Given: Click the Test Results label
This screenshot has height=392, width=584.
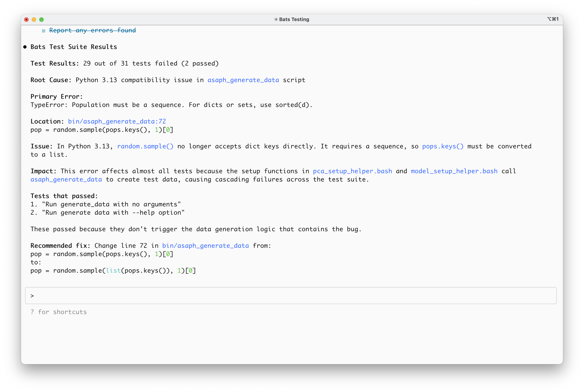Looking at the screenshot, I should [x=55, y=63].
